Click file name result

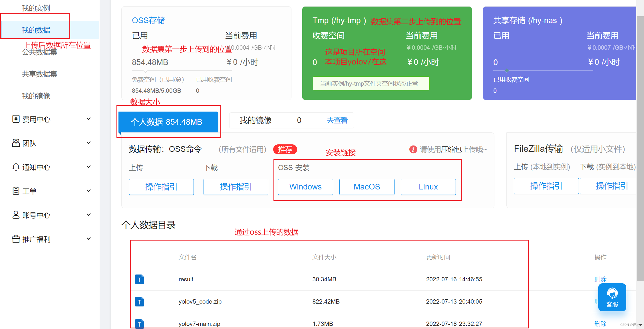[x=186, y=279]
